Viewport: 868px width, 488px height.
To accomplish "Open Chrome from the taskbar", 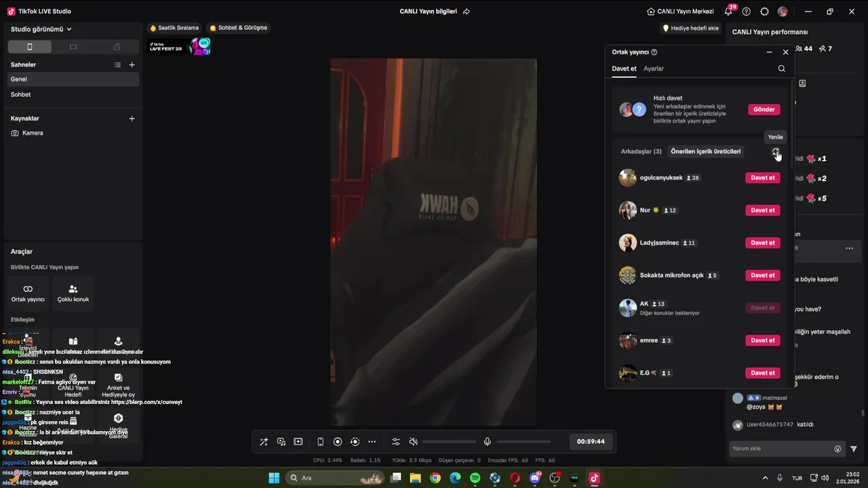I will (435, 478).
